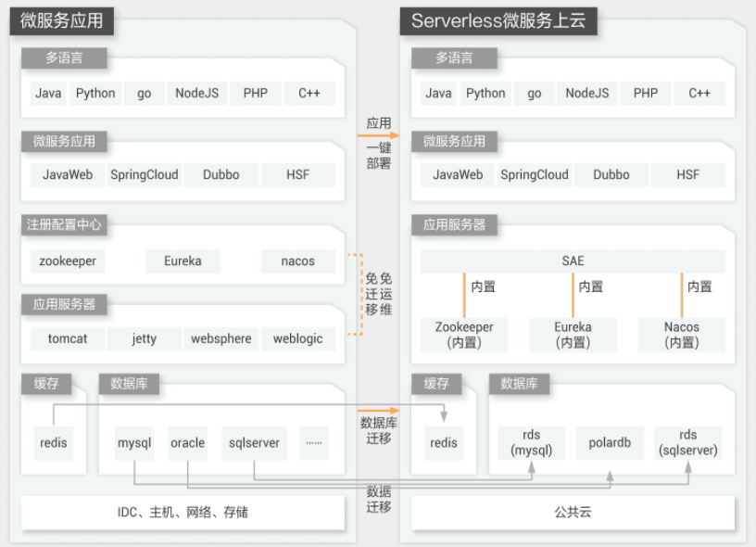Select the websphere box
The height and width of the screenshot is (547, 756).
pyautogui.click(x=220, y=338)
